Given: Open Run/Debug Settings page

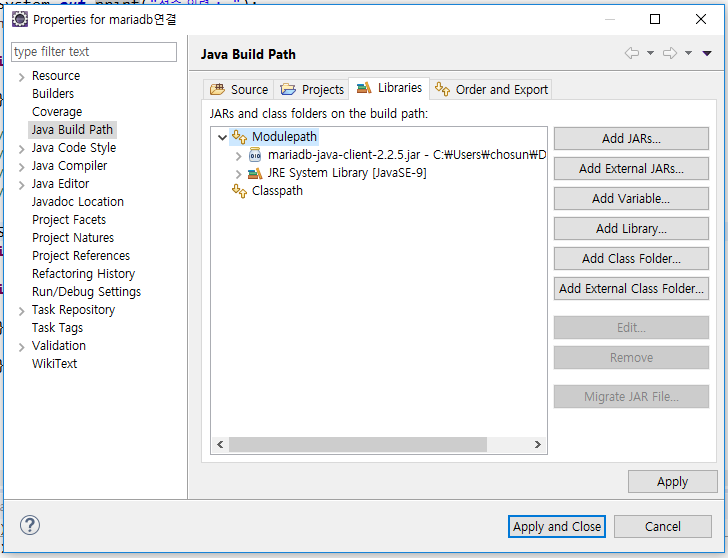Looking at the screenshot, I should coord(86,292).
